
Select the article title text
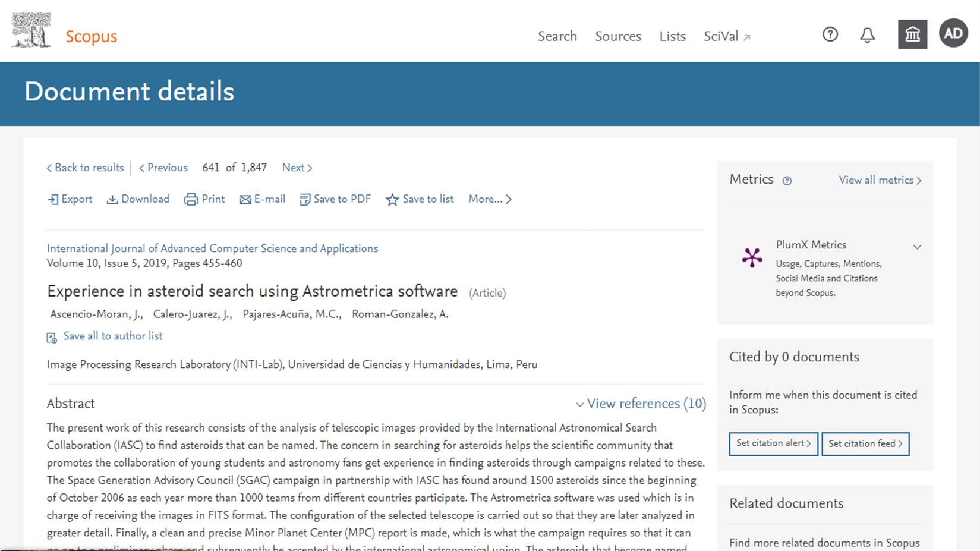[253, 291]
